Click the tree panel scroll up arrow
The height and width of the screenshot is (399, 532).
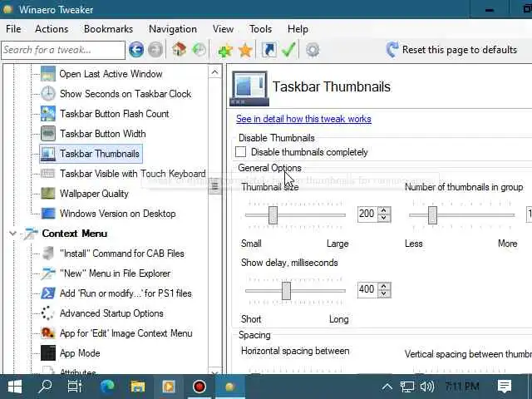tap(214, 72)
